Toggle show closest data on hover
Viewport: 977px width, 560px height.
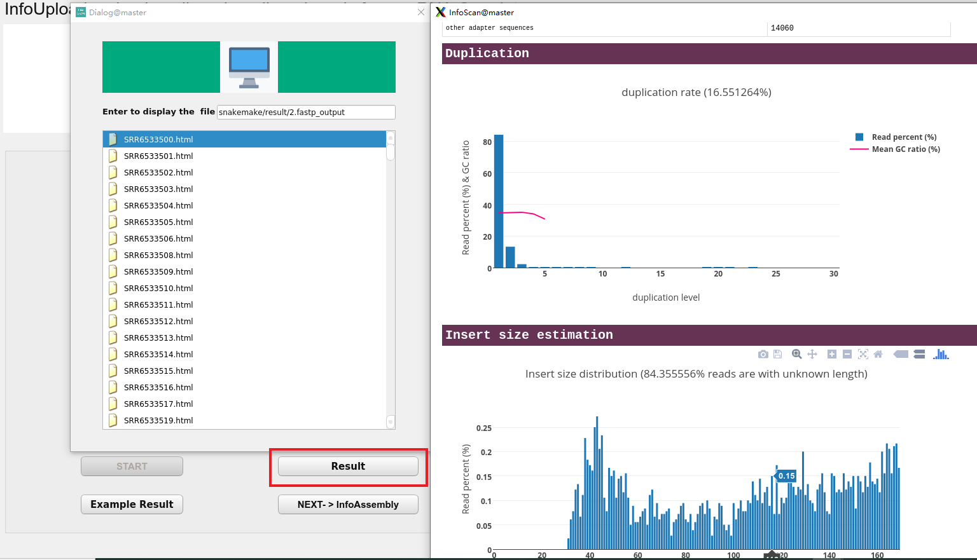tap(901, 354)
